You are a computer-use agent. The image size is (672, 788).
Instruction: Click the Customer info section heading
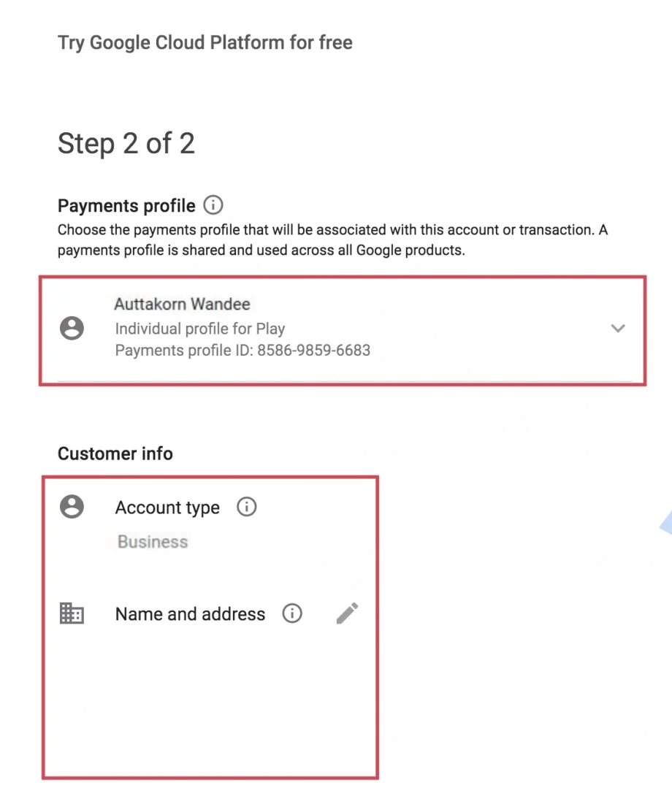(115, 454)
